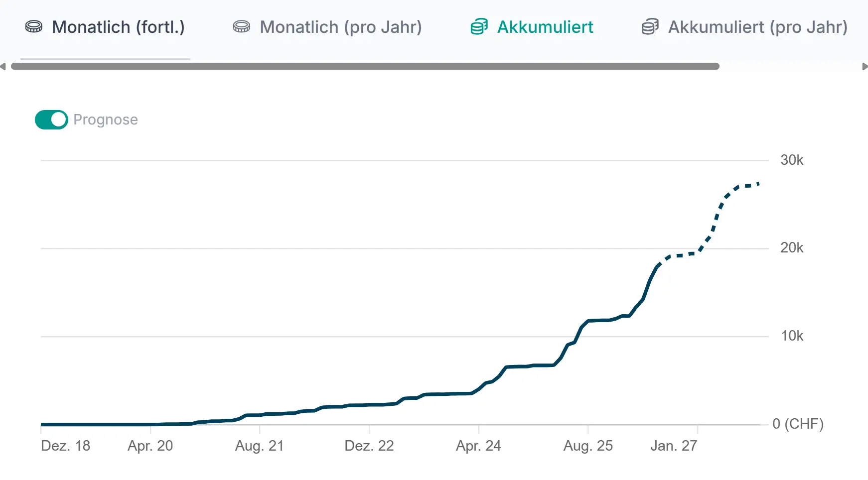
Task: Click the chart line near Aug. 25
Action: (x=588, y=321)
